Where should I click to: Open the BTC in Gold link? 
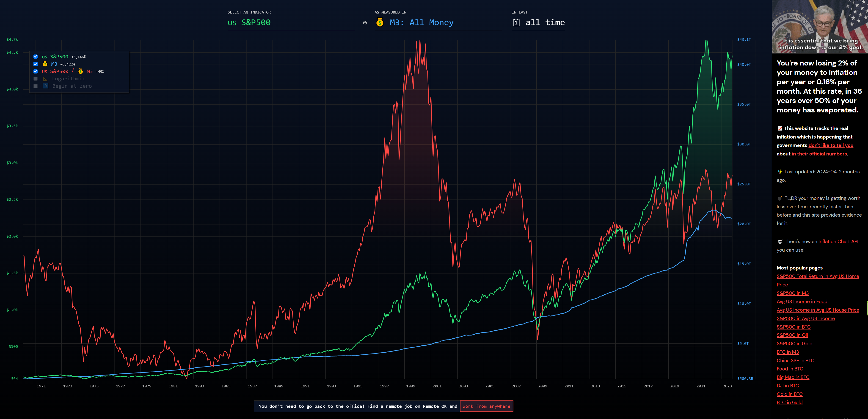[789, 403]
